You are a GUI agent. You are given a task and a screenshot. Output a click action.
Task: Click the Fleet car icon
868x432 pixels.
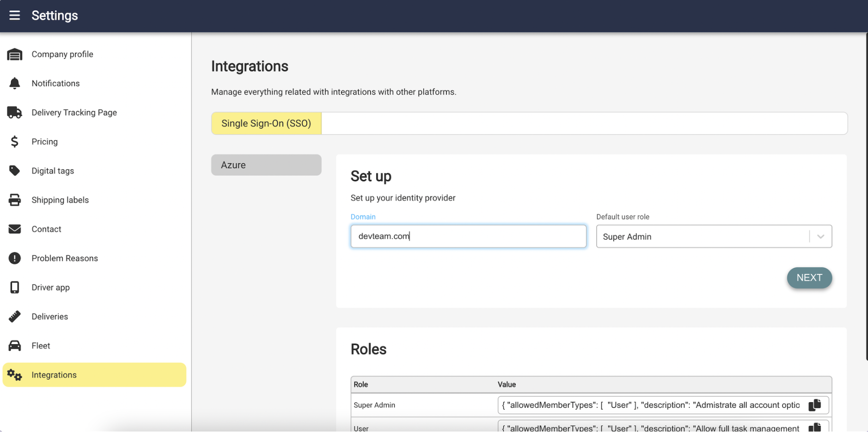[14, 346]
